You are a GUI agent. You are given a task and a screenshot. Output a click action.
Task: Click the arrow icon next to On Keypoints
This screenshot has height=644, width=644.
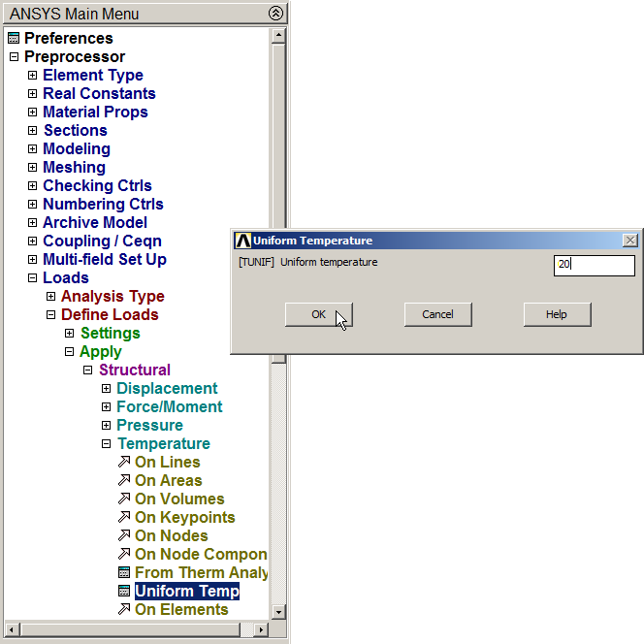(x=123, y=518)
